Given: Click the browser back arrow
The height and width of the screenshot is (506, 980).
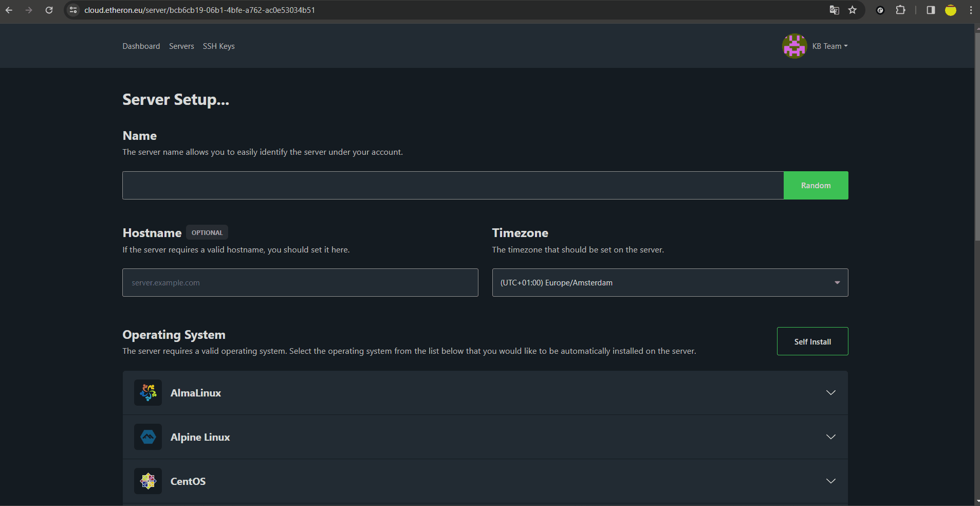Looking at the screenshot, I should click(9, 10).
